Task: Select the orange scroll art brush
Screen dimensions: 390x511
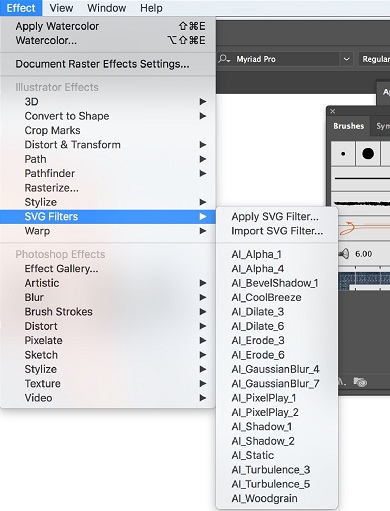Action: click(364, 228)
